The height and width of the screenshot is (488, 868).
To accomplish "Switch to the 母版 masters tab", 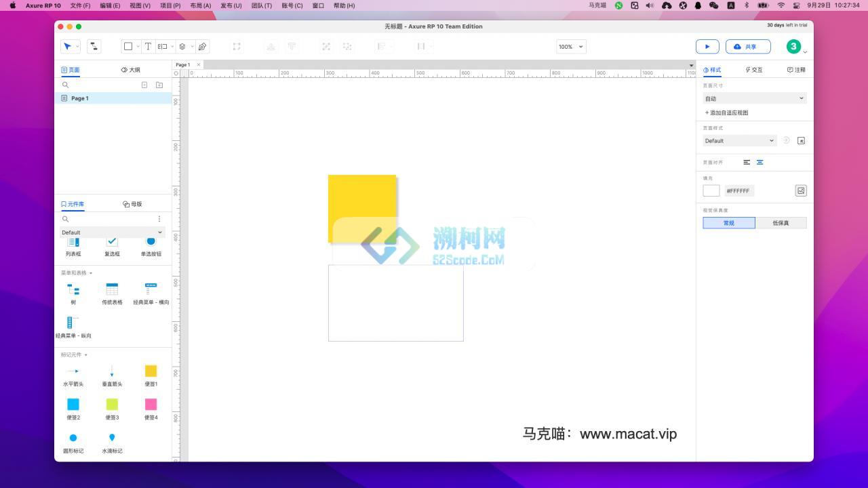I will pyautogui.click(x=132, y=204).
